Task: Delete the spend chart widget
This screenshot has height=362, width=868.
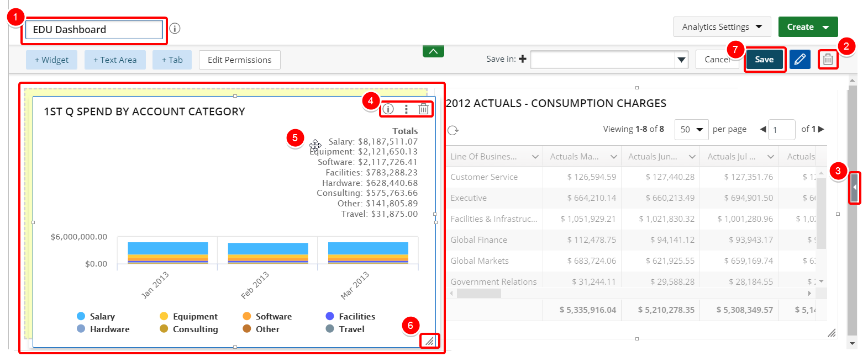Action: point(423,109)
